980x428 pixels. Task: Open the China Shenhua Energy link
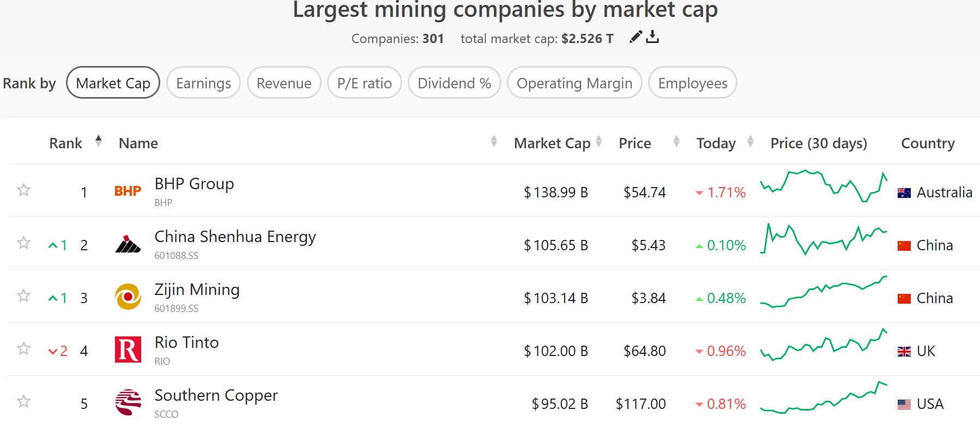[235, 237]
